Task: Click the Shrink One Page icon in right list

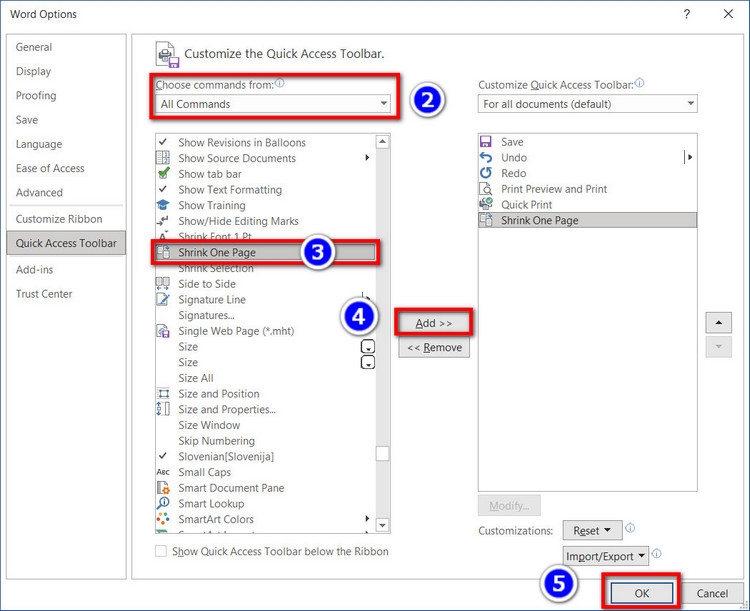Action: pos(485,220)
